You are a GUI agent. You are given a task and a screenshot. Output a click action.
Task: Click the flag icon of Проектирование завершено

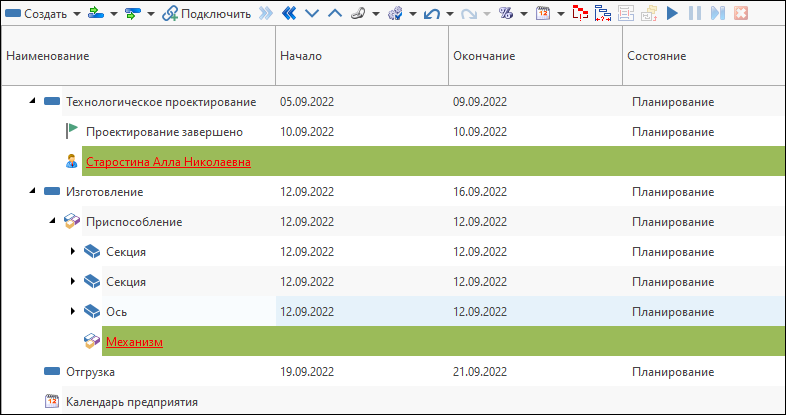point(72,131)
